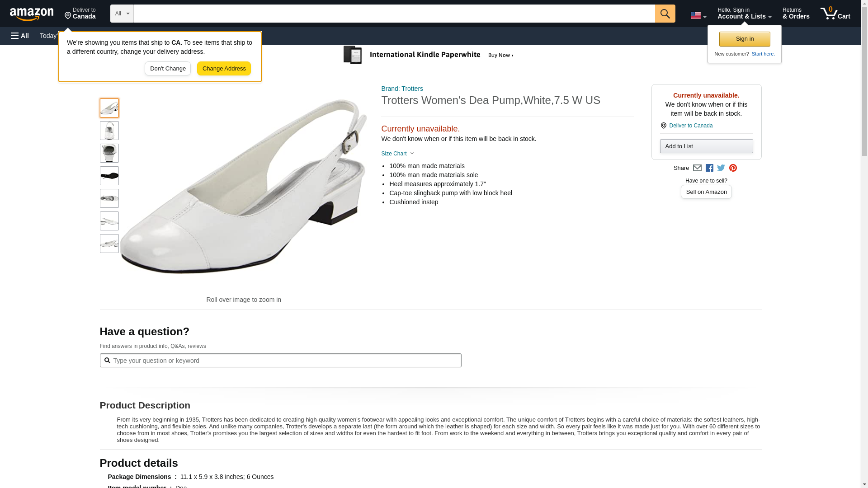The width and height of the screenshot is (868, 488).
Task: Share product on Twitter
Action: click(721, 168)
